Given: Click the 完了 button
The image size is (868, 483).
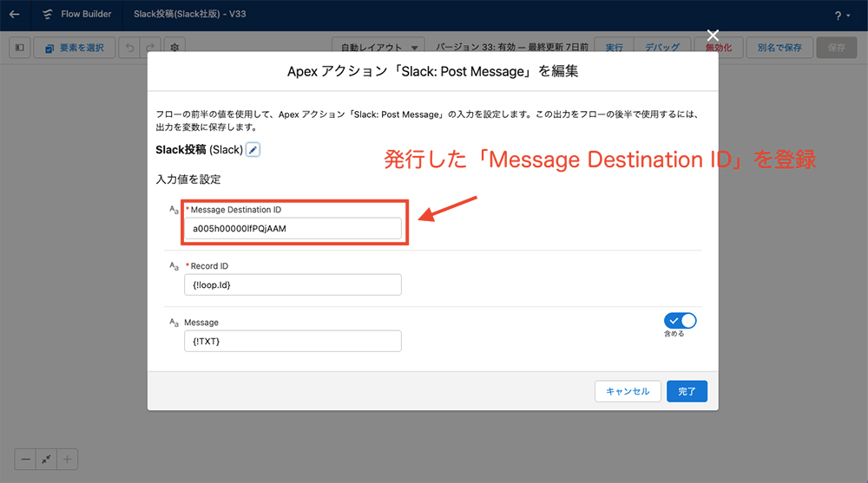Looking at the screenshot, I should (x=687, y=391).
